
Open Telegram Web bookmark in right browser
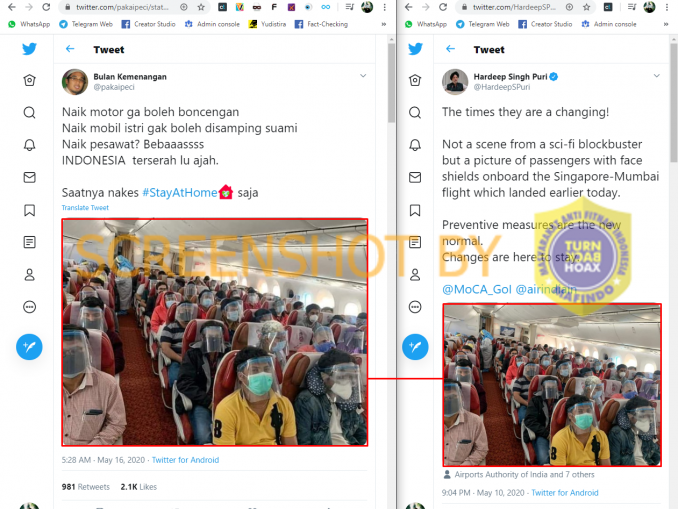pyautogui.click(x=483, y=24)
